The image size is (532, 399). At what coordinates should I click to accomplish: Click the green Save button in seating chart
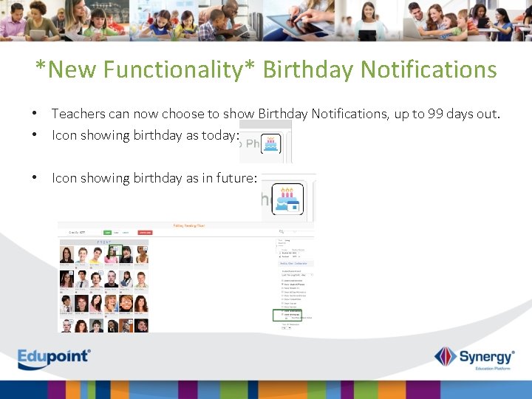[x=108, y=233]
